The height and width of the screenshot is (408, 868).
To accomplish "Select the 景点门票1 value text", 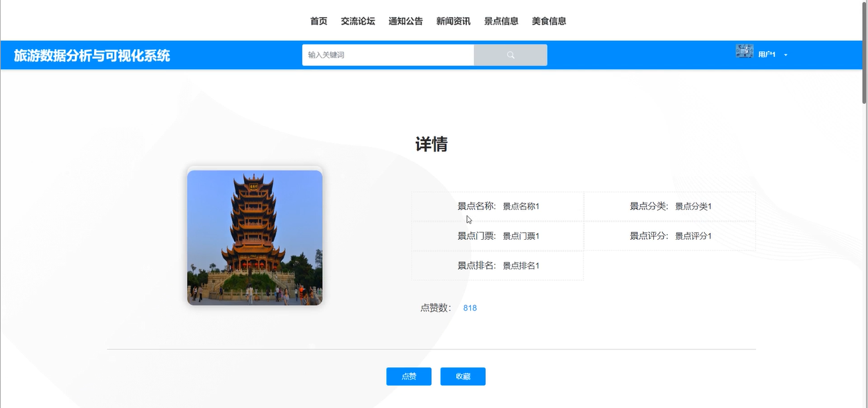I will pos(521,236).
